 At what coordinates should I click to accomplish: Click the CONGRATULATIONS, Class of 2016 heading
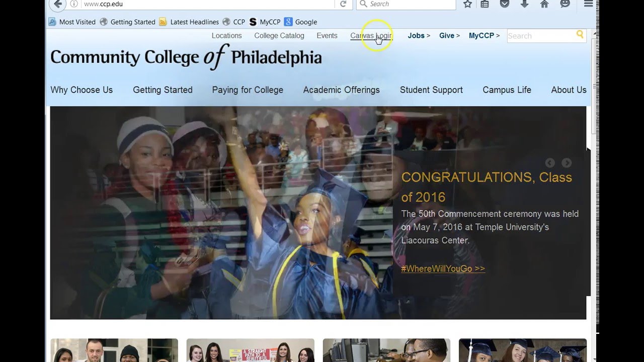487,187
